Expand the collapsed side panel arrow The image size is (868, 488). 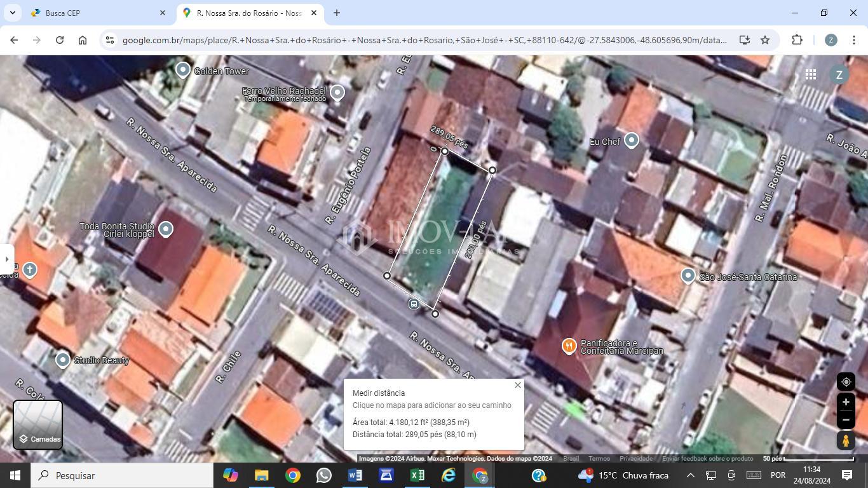click(6, 259)
